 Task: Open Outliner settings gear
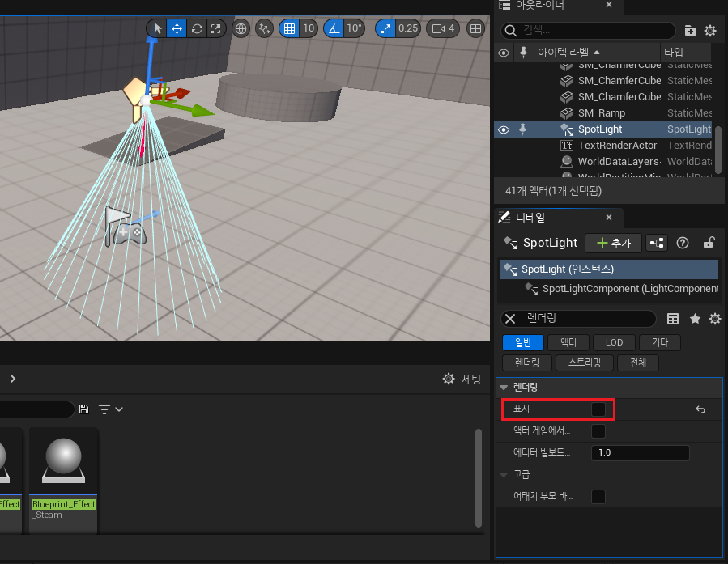point(710,31)
